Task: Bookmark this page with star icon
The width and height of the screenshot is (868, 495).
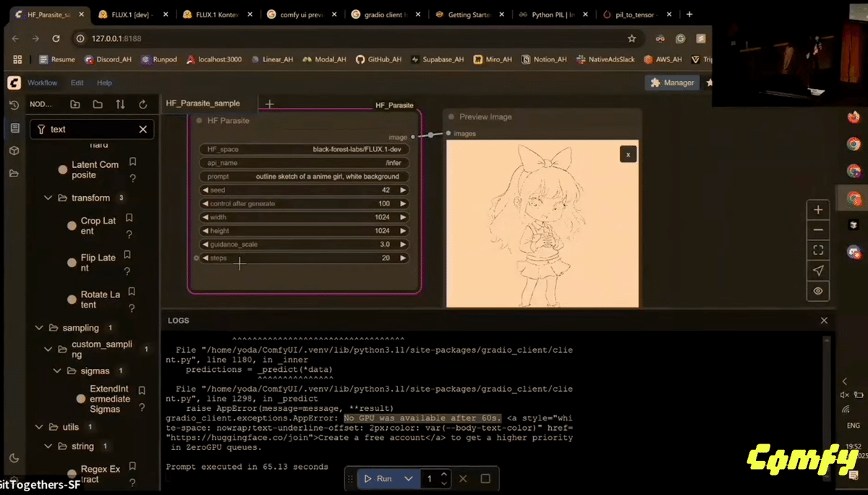Action: click(x=631, y=38)
